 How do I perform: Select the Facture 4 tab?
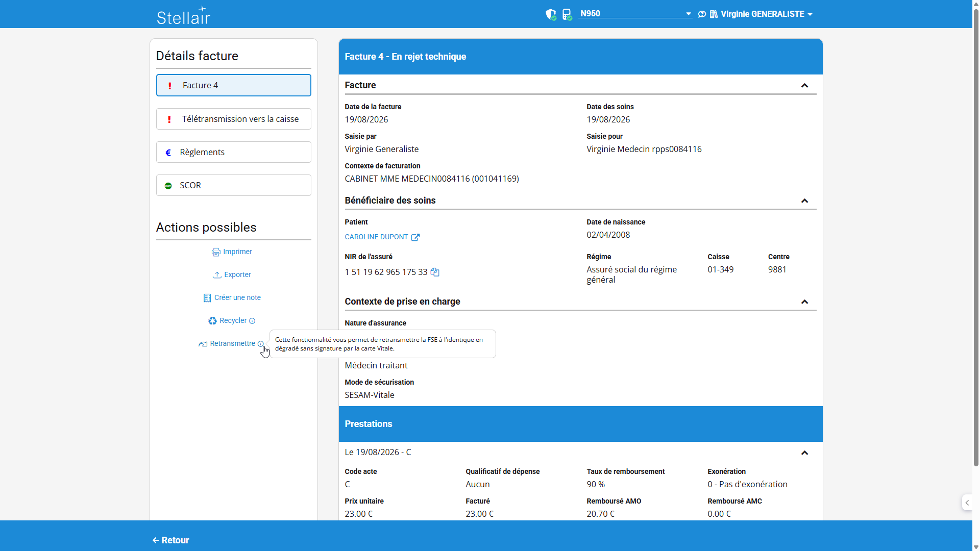pyautogui.click(x=233, y=85)
